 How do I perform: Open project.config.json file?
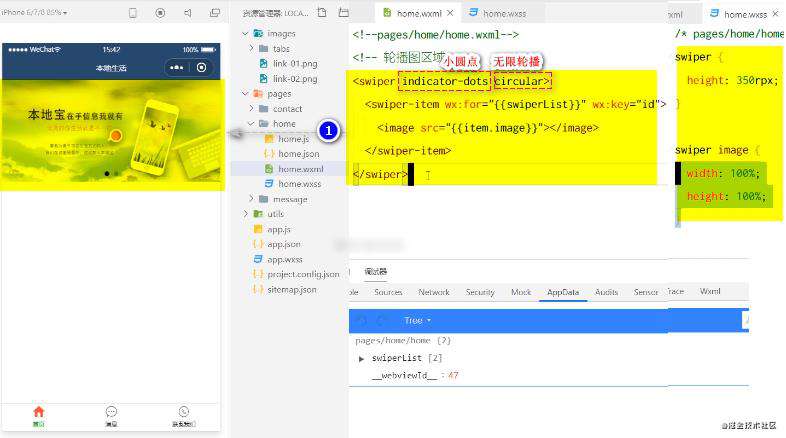pos(303,274)
